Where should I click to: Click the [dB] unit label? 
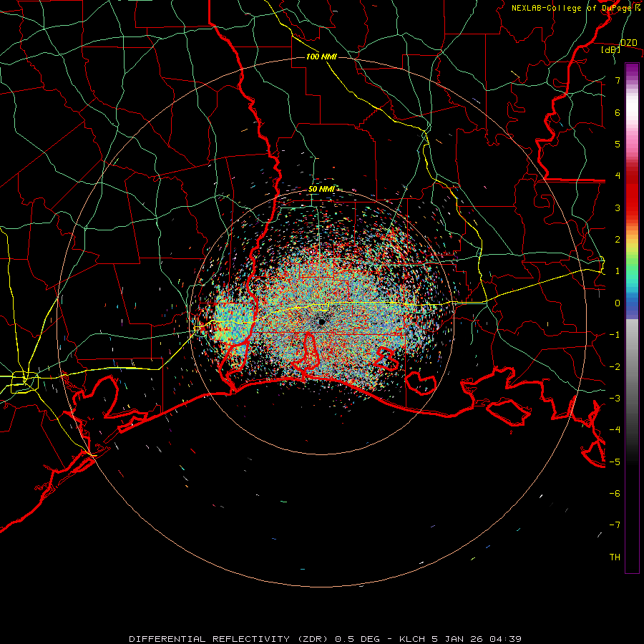pos(611,49)
